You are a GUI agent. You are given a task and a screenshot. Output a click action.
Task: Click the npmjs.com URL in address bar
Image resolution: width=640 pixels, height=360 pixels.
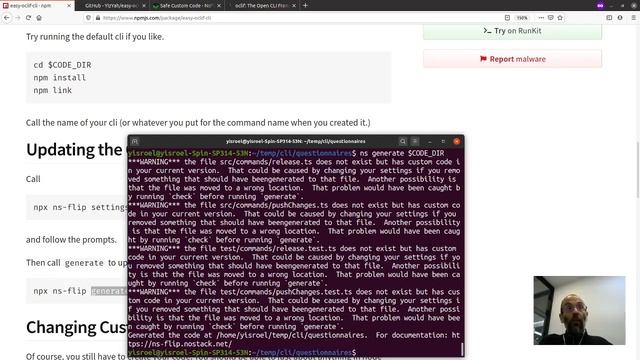tap(157, 18)
